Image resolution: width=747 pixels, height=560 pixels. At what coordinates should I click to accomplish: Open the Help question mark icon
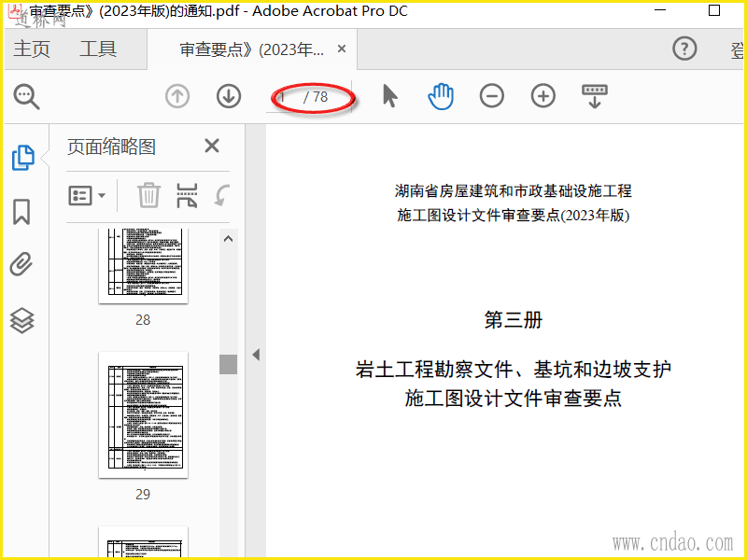pyautogui.click(x=684, y=49)
